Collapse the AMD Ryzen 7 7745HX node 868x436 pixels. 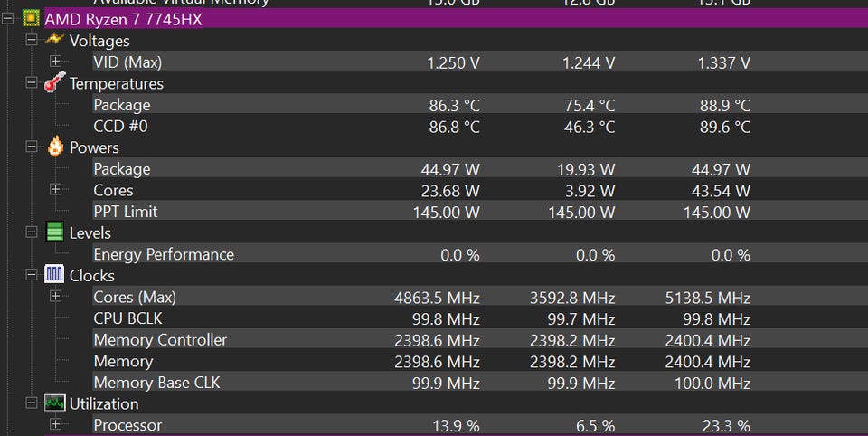point(7,19)
